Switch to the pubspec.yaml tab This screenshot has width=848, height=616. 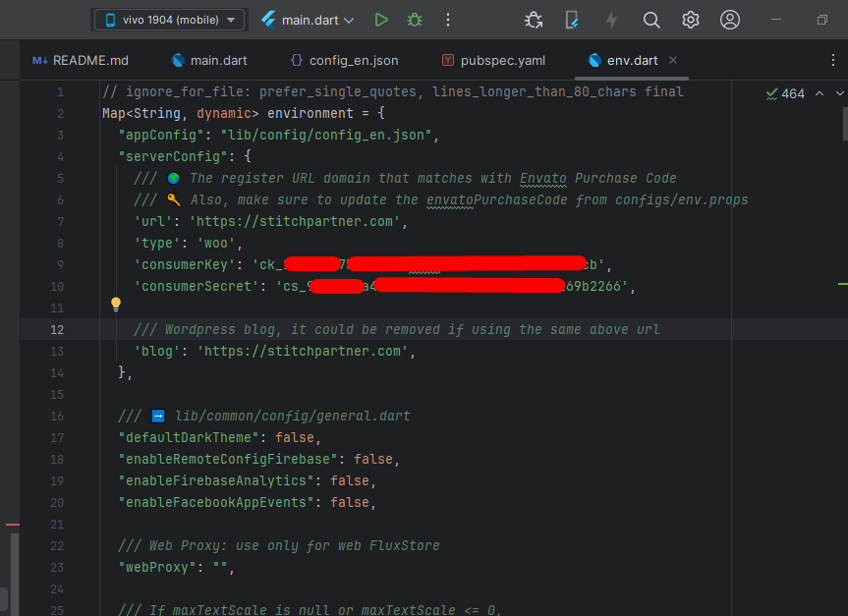click(x=493, y=61)
